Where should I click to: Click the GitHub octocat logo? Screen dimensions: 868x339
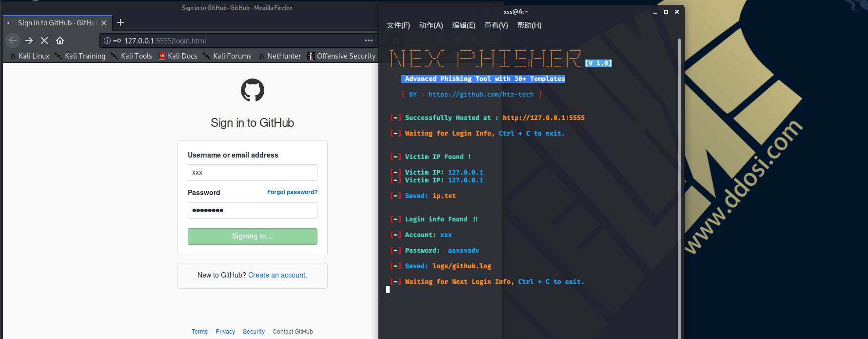(252, 90)
